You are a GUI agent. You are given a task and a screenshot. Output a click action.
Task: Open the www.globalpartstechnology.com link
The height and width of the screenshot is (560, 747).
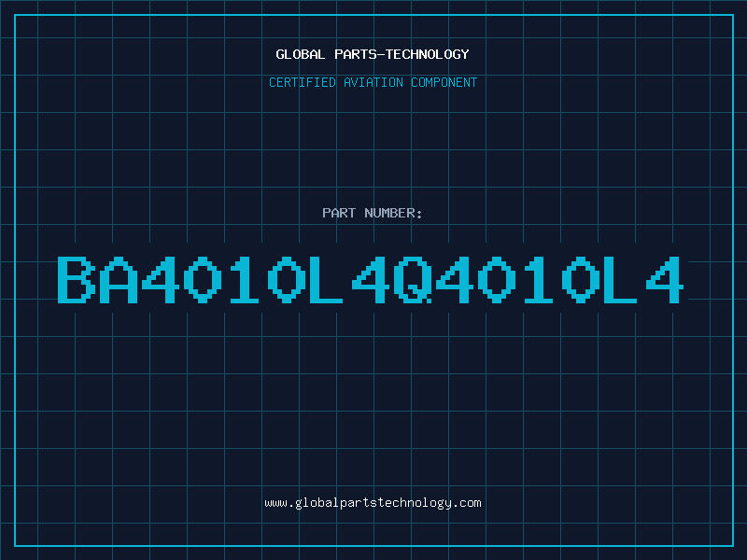click(373, 503)
